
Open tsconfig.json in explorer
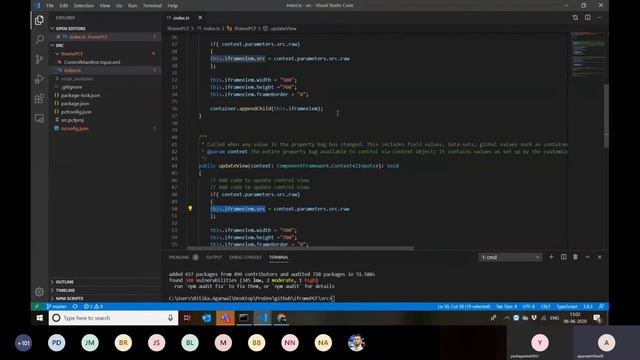74,128
